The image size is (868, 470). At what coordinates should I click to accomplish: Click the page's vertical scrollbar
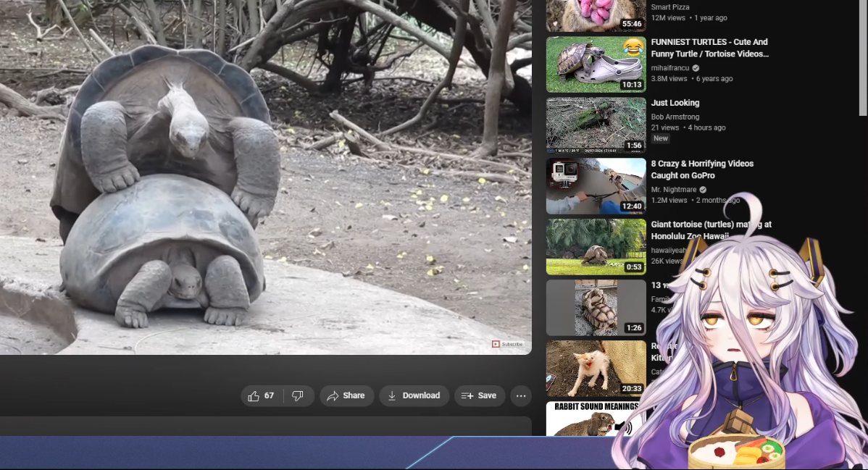(862, 58)
